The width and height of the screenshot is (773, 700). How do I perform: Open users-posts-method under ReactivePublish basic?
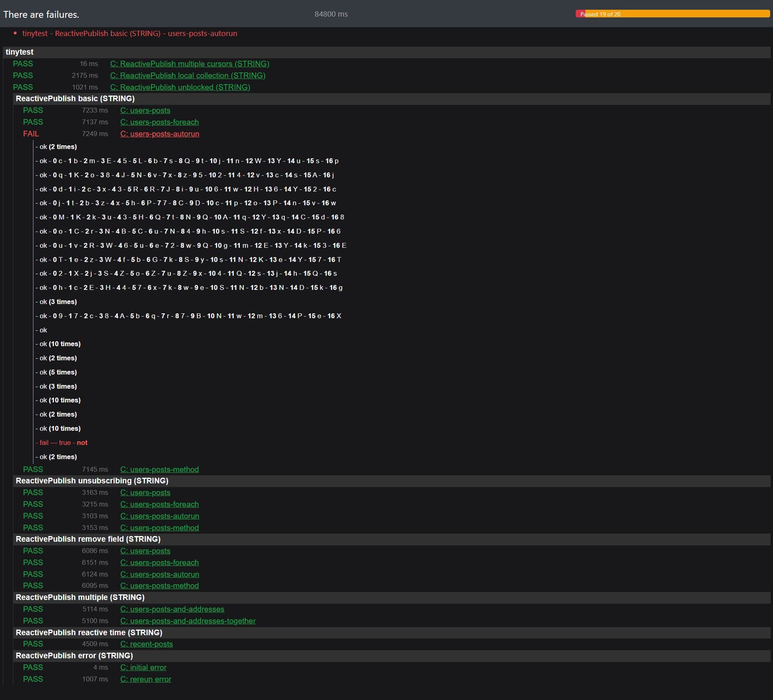tap(159, 469)
